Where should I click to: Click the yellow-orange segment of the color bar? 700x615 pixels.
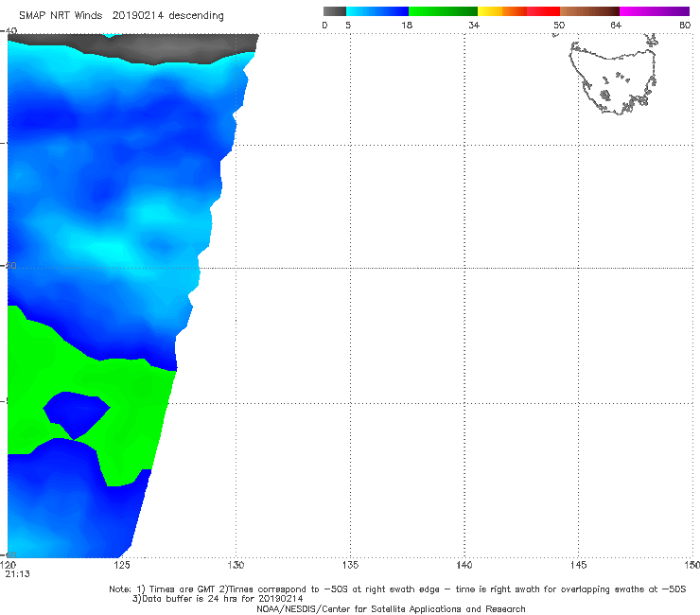click(501, 11)
